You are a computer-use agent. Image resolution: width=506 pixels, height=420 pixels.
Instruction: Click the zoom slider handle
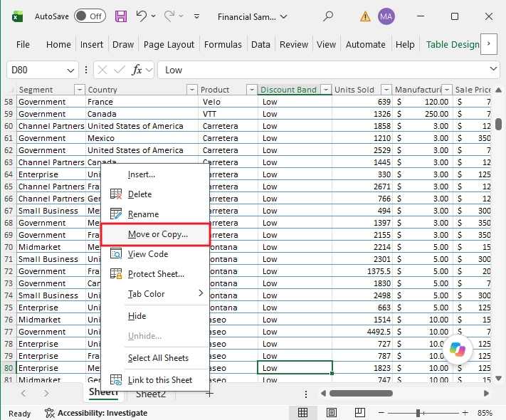(418, 413)
